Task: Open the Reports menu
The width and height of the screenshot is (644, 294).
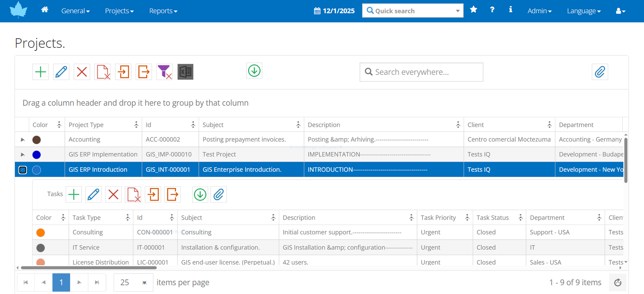Action: click(163, 11)
